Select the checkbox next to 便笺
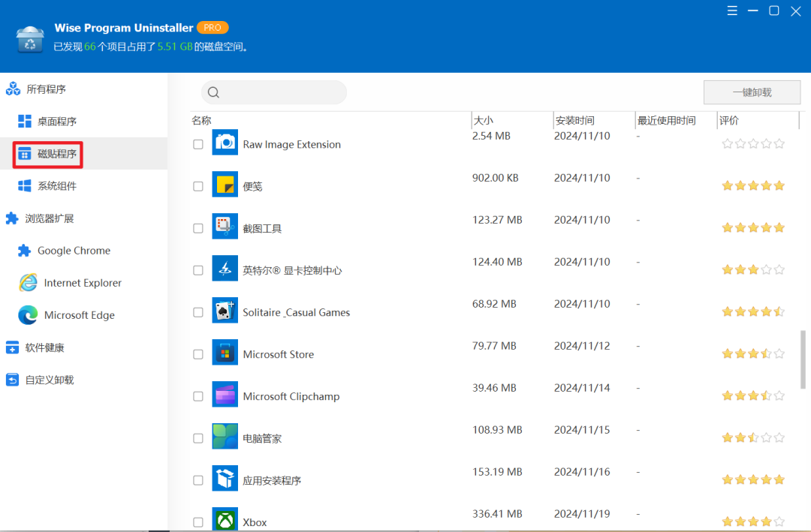 tap(198, 186)
